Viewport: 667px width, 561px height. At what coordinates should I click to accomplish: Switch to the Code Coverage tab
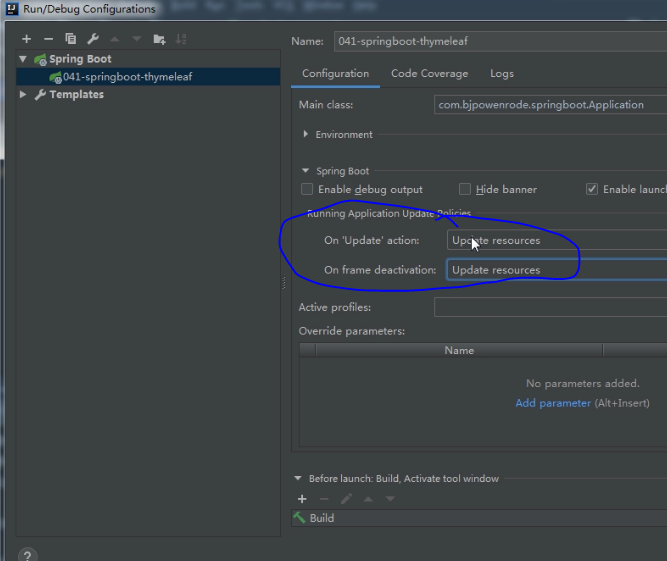429,74
